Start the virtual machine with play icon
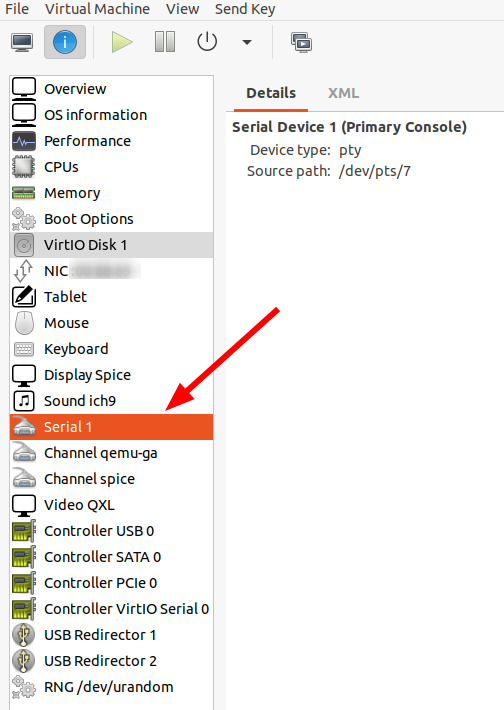This screenshot has height=710, width=504. click(x=122, y=42)
